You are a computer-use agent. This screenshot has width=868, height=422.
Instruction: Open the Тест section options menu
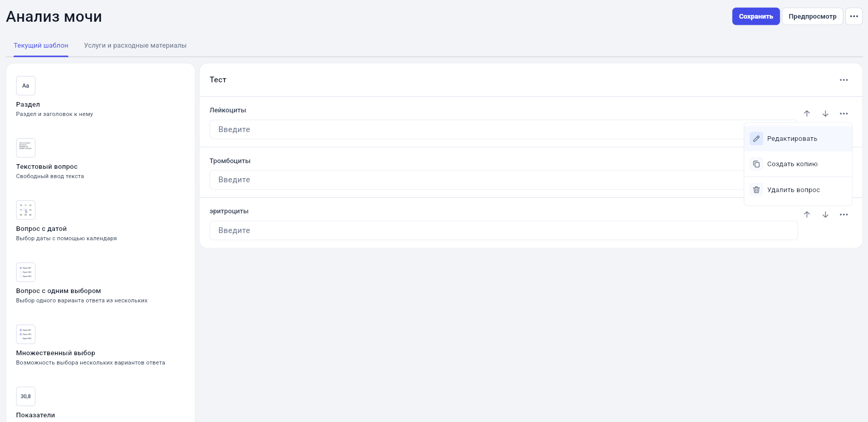click(x=844, y=80)
